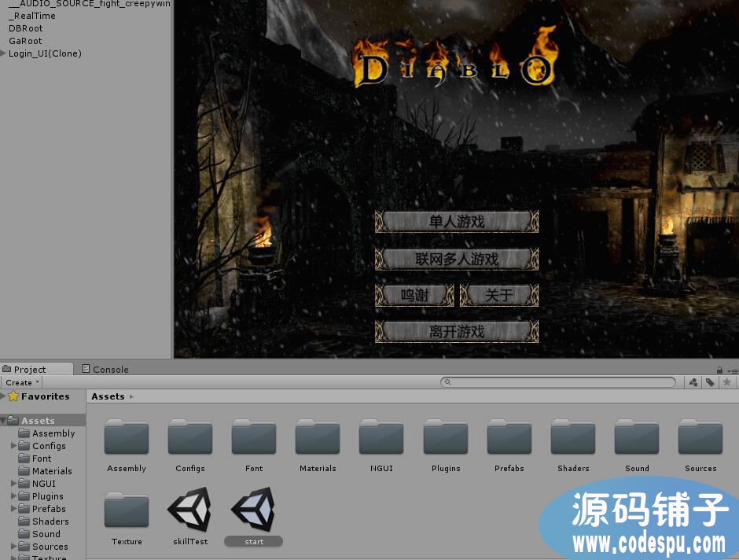This screenshot has height=560, width=739.
Task: Expand the Assets breadcrumb arrow
Action: coord(131,397)
